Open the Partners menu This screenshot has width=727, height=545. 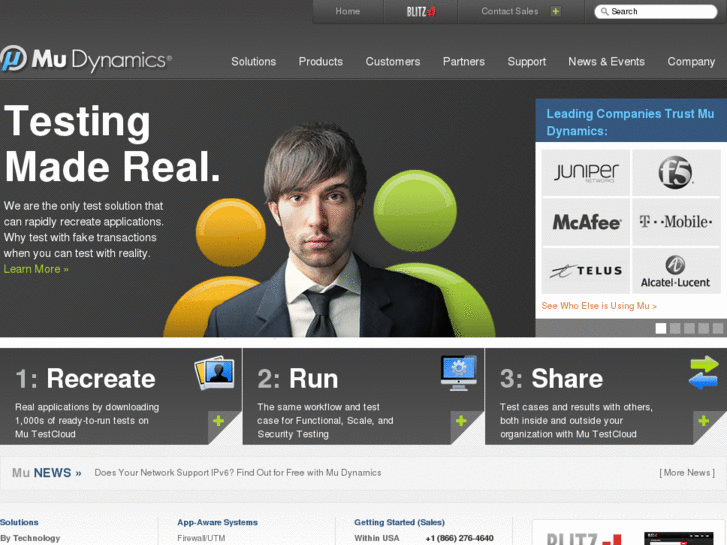464,62
